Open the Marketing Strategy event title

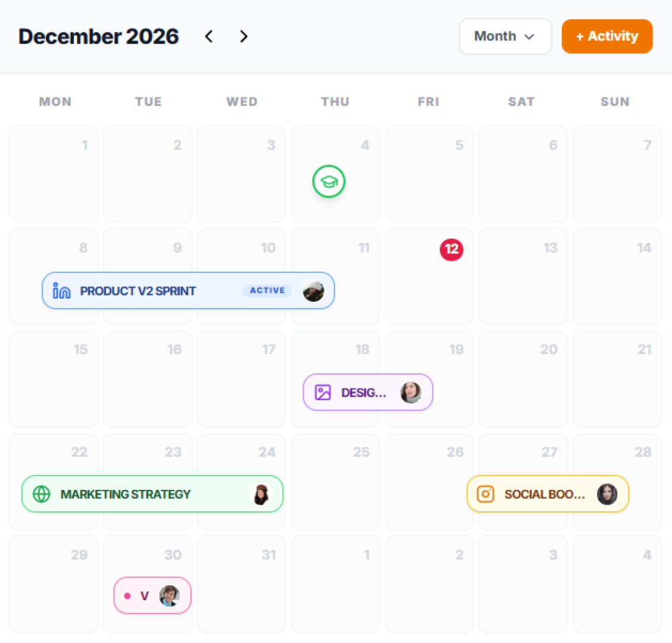(x=126, y=494)
